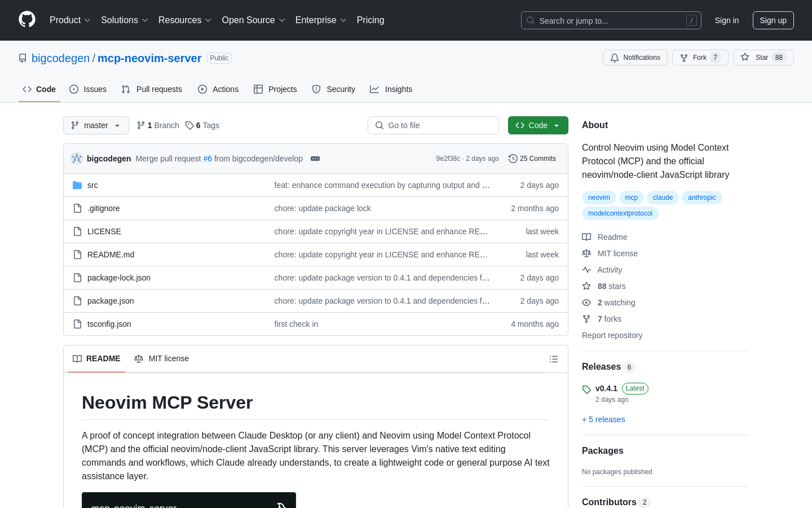The height and width of the screenshot is (508, 812).
Task: Fork the repository
Action: pos(700,58)
